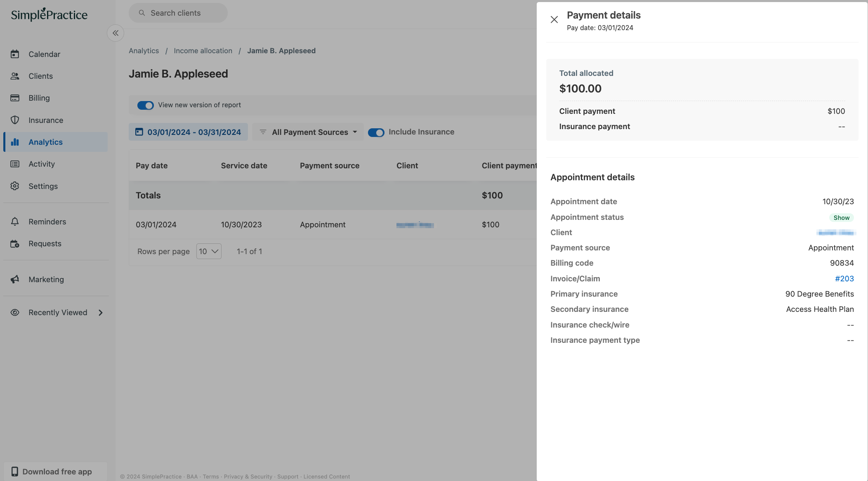Open Requests from the sidebar icon
This screenshot has width=868, height=481.
coord(15,243)
